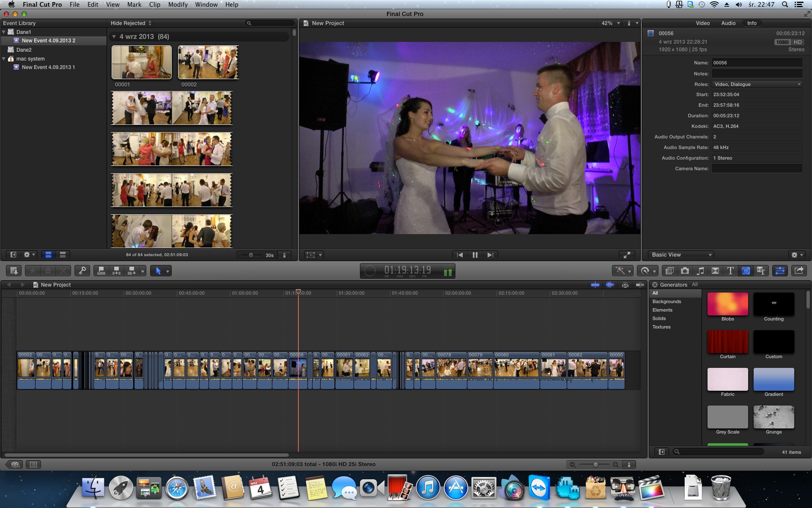Open the Import Media tool
The width and height of the screenshot is (812, 508).
coord(14,271)
